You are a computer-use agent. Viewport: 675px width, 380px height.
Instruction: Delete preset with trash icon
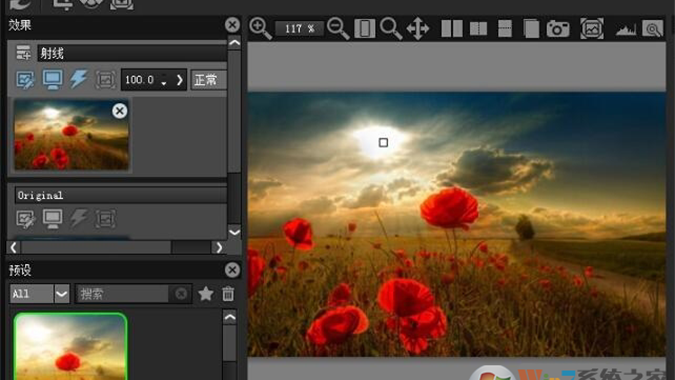pyautogui.click(x=228, y=294)
